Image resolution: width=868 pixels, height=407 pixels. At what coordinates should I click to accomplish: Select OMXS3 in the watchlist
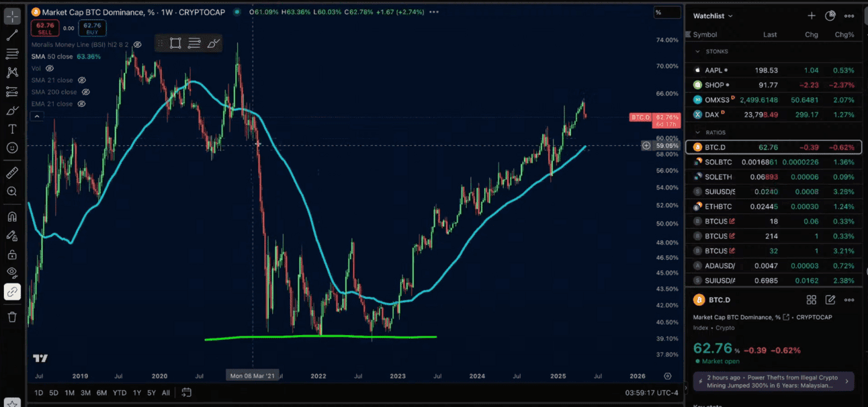point(774,100)
